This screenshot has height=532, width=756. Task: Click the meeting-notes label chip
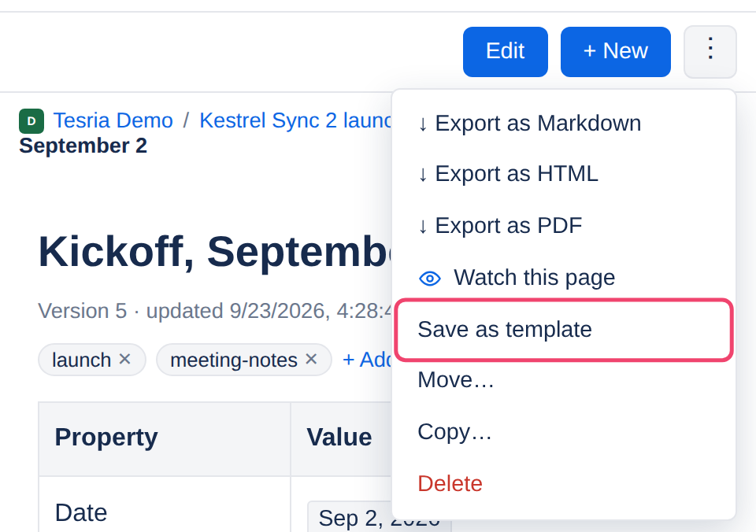(x=244, y=360)
